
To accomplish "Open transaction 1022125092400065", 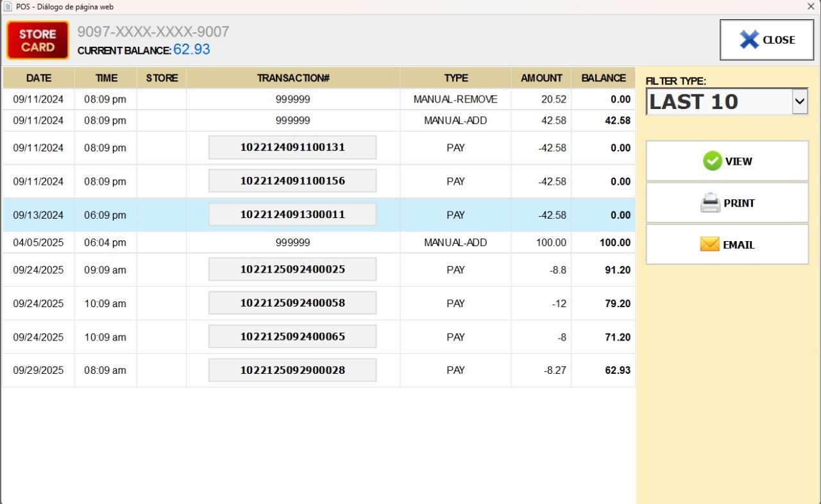I will tap(292, 337).
